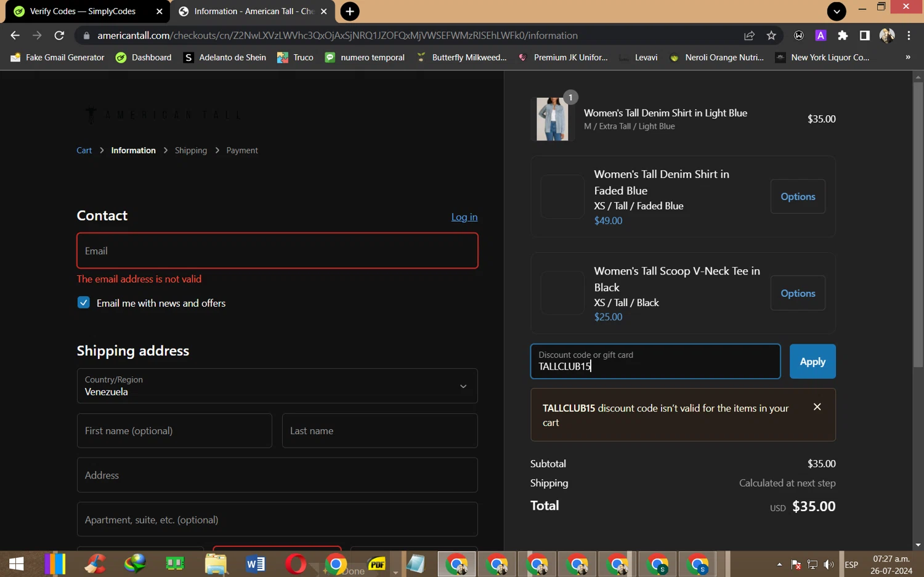Image resolution: width=924 pixels, height=577 pixels.
Task: Launch Opera browser from the taskbar
Action: 296,564
